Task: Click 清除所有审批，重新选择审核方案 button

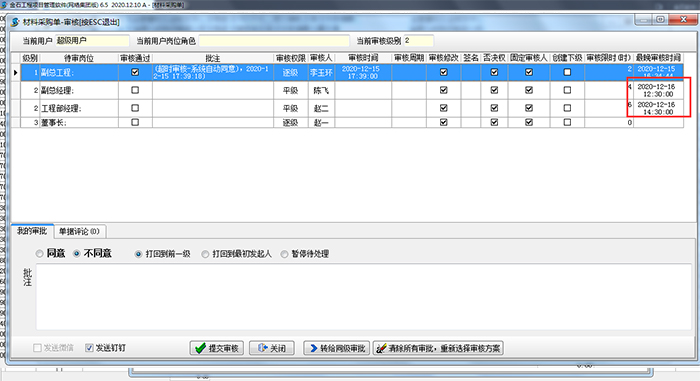Action: click(x=438, y=348)
